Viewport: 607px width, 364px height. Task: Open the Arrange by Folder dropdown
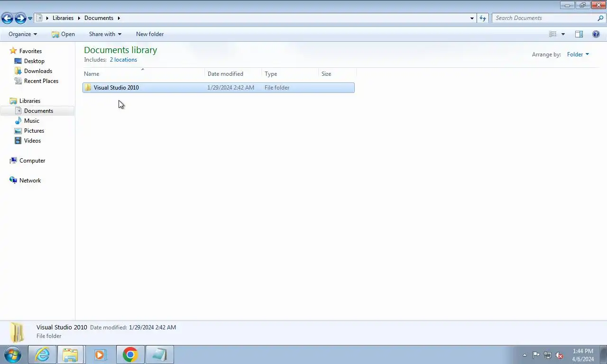[578, 55]
